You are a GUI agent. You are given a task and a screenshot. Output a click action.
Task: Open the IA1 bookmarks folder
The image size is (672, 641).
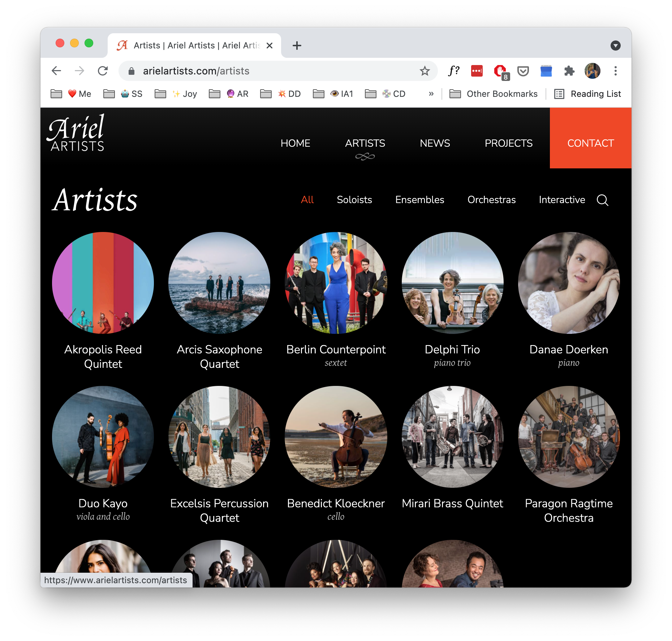point(333,94)
